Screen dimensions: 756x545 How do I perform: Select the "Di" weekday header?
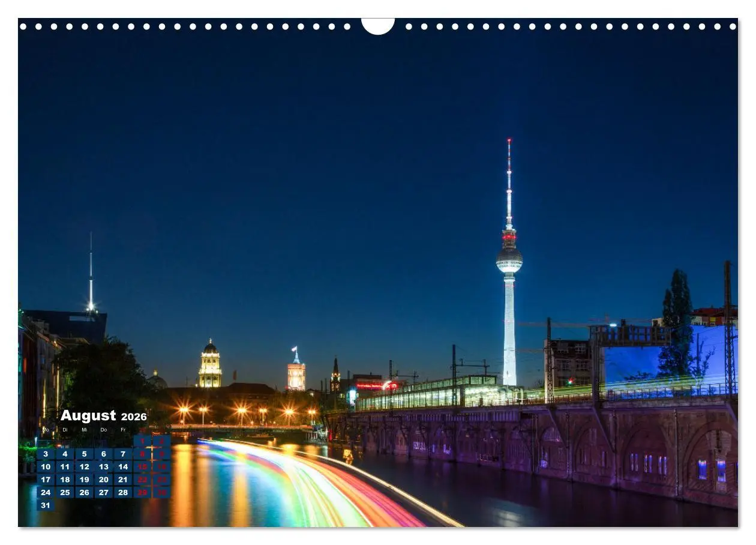point(65,430)
